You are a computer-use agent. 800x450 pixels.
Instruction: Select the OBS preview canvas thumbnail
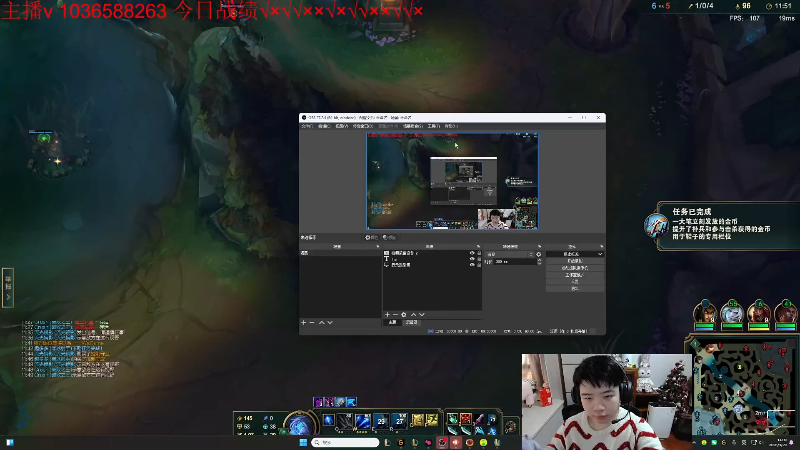[x=452, y=181]
